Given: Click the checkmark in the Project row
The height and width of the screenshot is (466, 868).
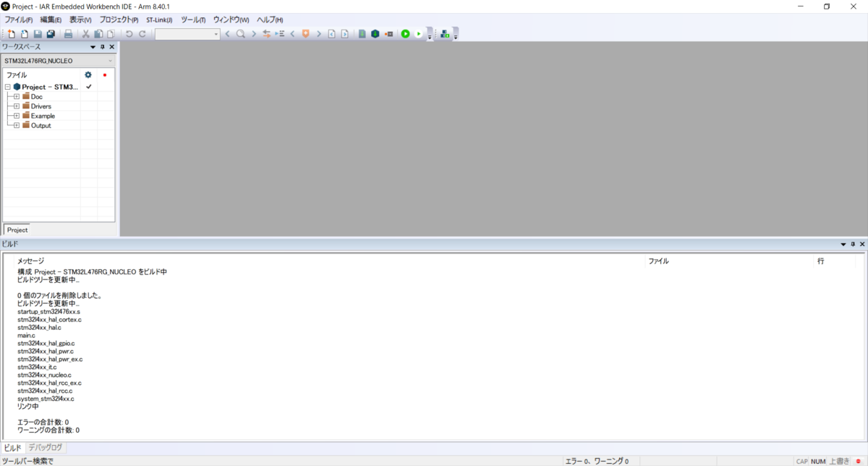Looking at the screenshot, I should coord(89,87).
